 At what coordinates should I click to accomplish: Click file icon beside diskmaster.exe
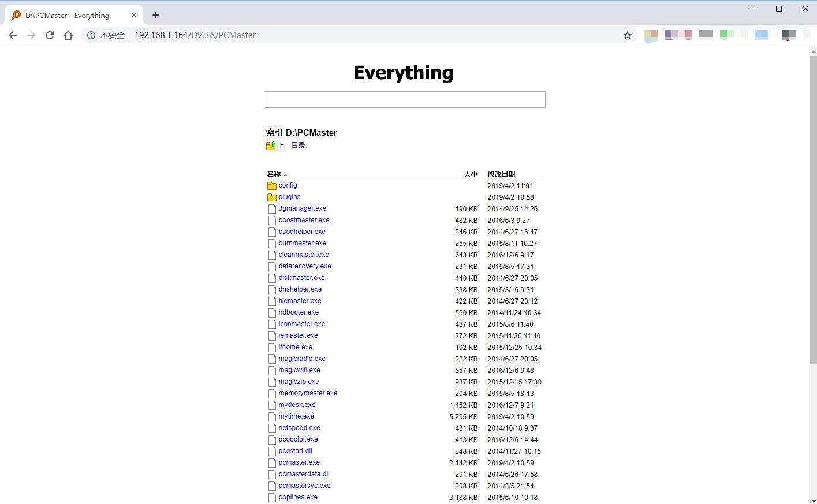[272, 278]
